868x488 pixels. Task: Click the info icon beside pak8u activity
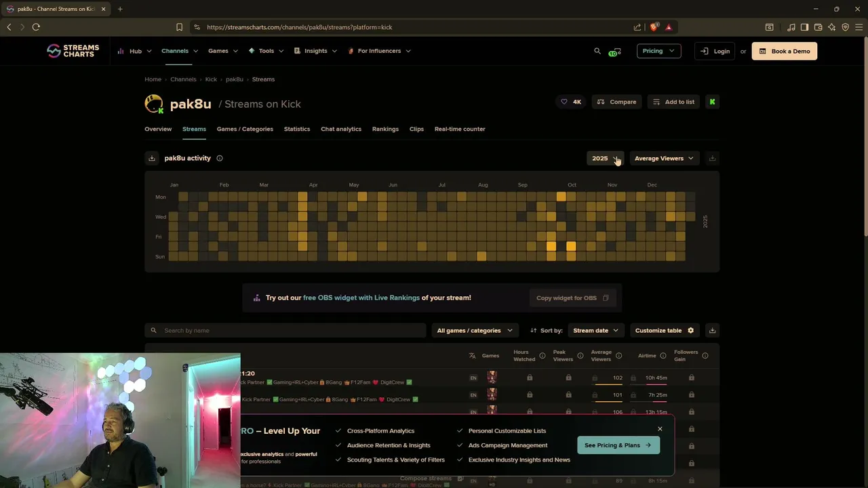click(220, 158)
